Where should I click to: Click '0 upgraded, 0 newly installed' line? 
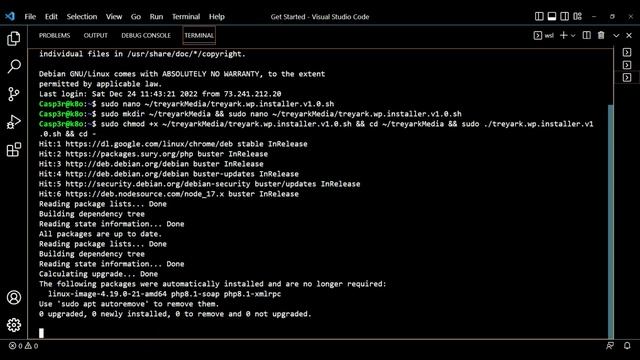coord(175,314)
